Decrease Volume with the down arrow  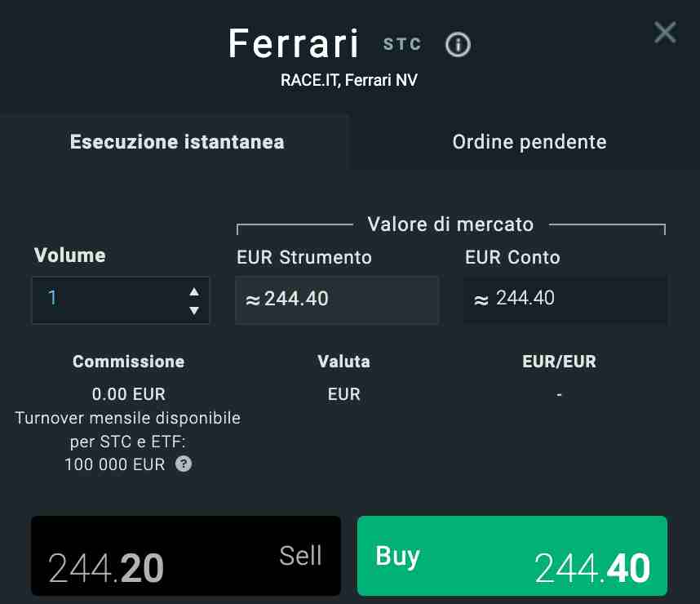(x=195, y=309)
